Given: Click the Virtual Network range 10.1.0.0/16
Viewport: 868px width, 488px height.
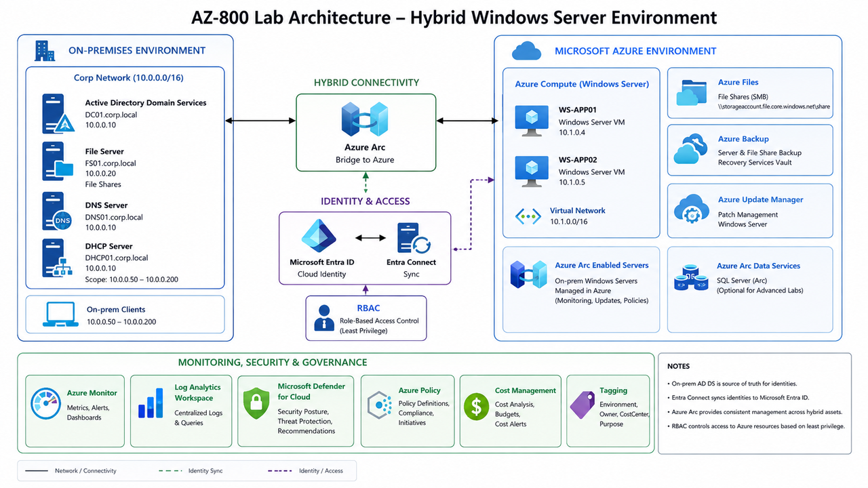Looking at the screenshot, I should pos(569,222).
